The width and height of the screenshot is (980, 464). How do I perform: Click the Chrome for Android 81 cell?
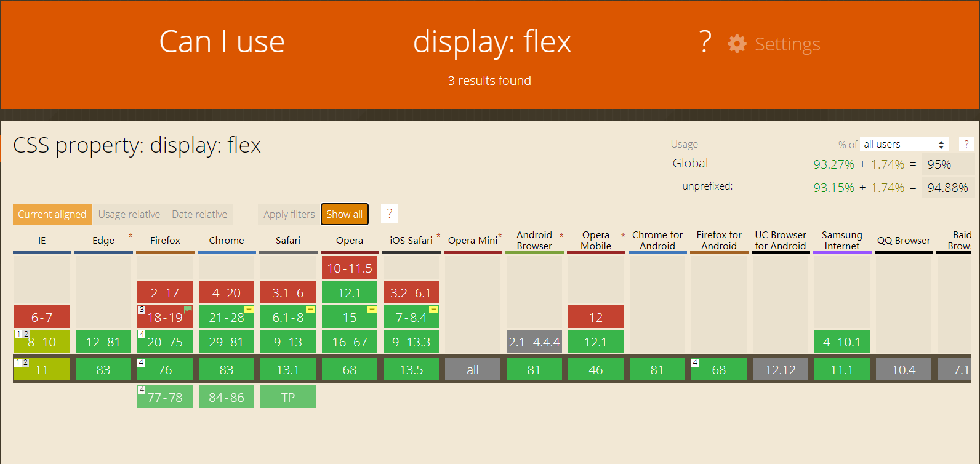coord(657,369)
